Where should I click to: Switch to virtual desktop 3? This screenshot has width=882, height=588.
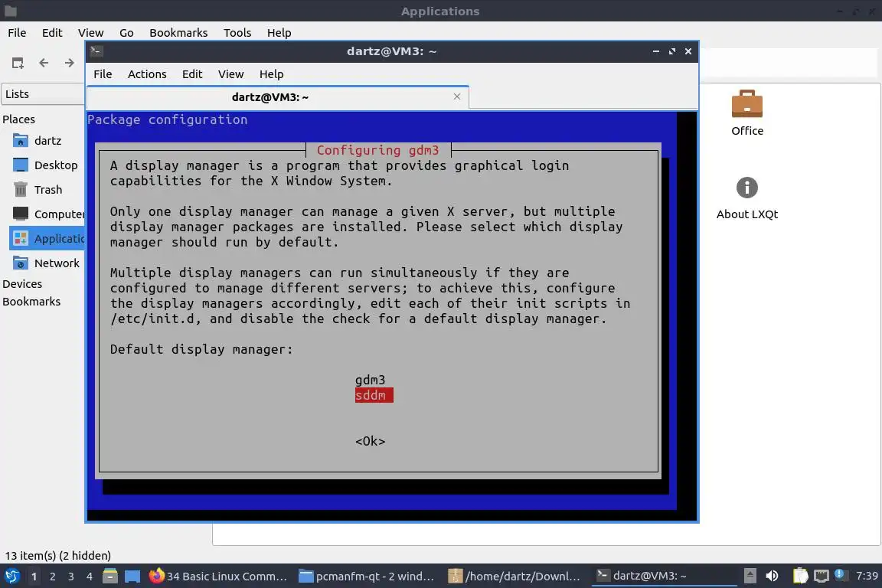pos(71,577)
